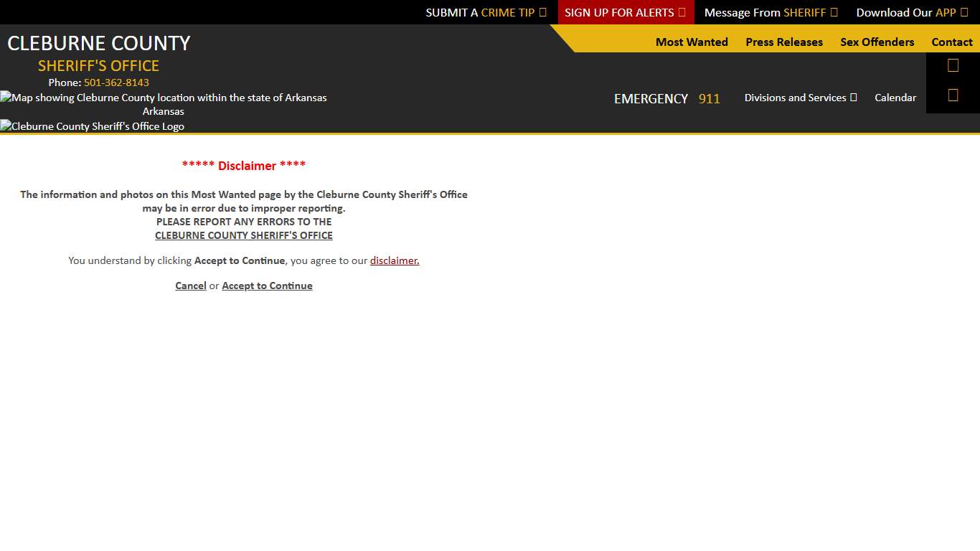Screen dimensions: 980x551
Task: Expand the Divisions and Services dropdown
Action: click(800, 98)
